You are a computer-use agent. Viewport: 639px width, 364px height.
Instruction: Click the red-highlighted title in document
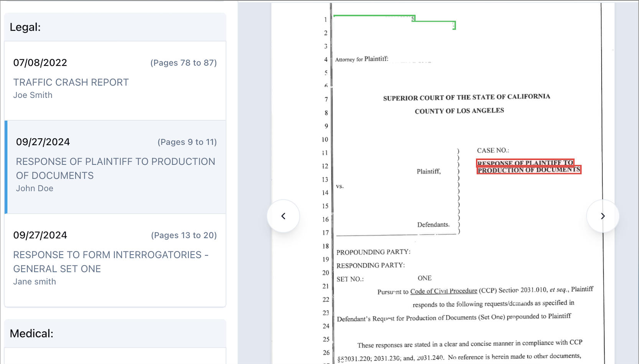click(x=529, y=167)
